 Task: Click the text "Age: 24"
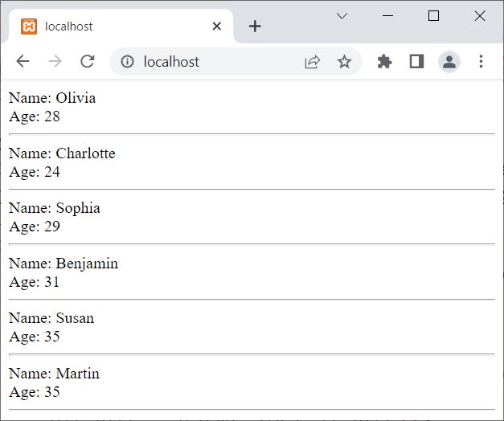[x=35, y=172]
